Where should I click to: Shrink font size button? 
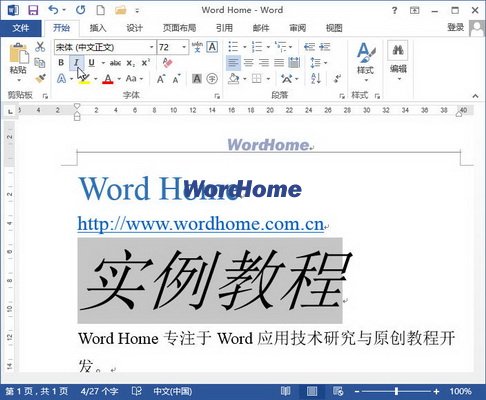[x=176, y=79]
